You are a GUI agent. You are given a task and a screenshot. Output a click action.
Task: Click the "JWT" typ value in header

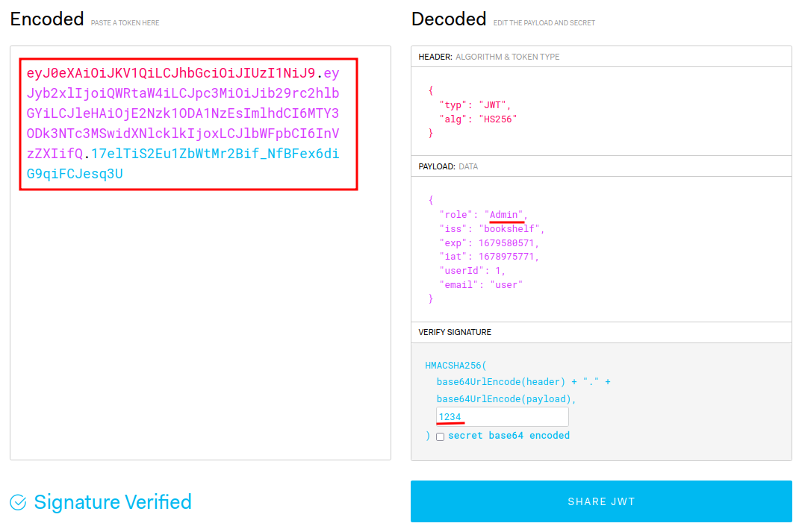[492, 105]
